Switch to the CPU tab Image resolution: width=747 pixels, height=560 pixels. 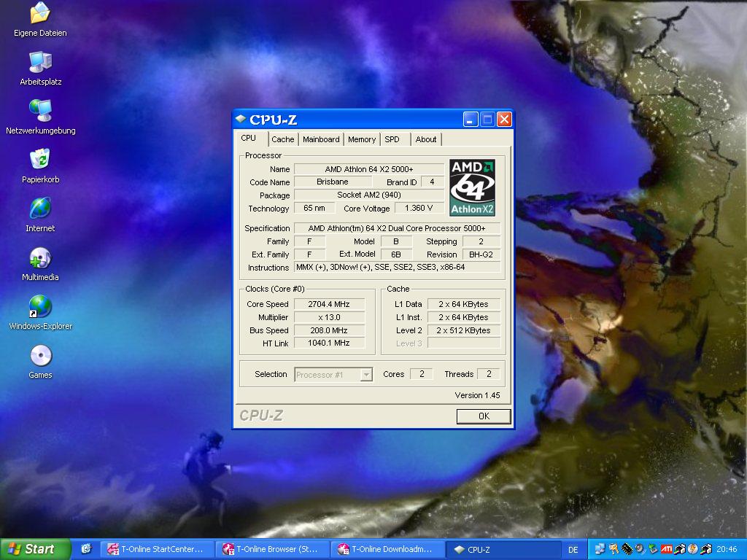249,138
